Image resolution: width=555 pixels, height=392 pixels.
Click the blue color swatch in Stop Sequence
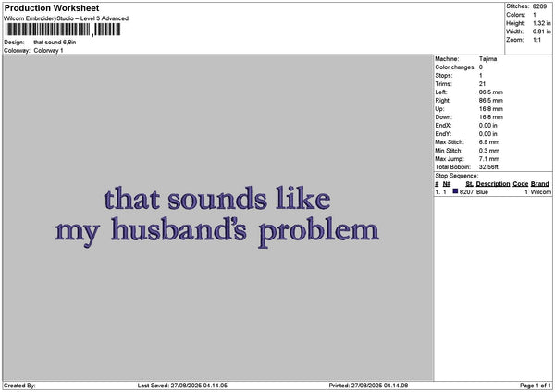click(455, 192)
